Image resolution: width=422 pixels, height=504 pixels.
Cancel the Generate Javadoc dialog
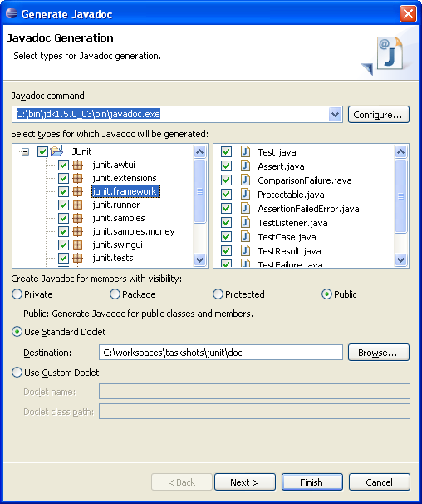[380, 482]
